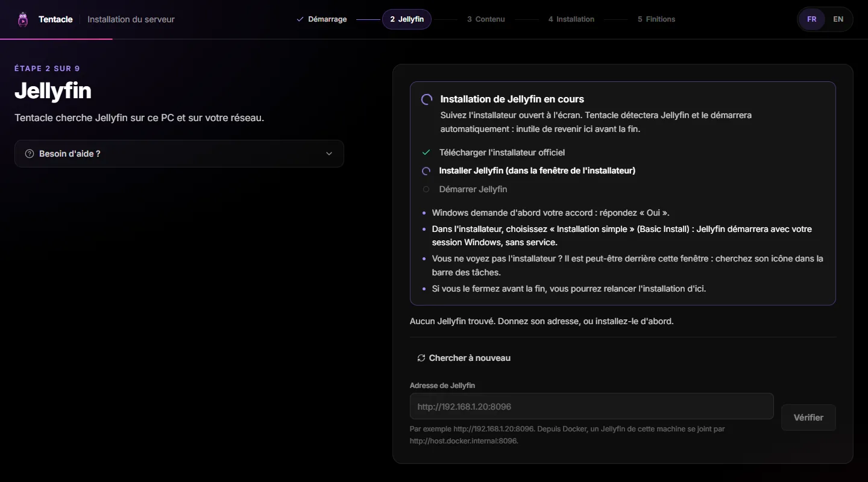Viewport: 868px width, 482px height.
Task: Click the 'Démarrer Jellyfin' step text
Action: tap(473, 189)
